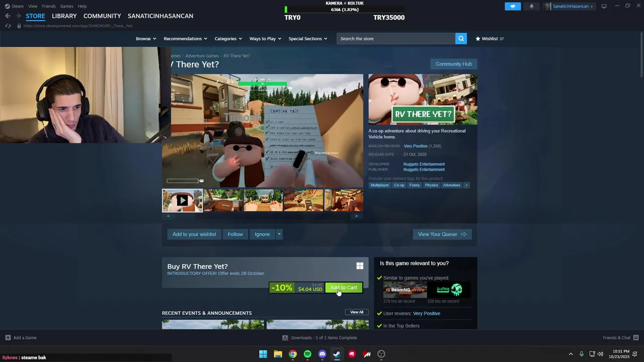Expand the Special Sections dropdown
Screen dimensions: 644x362
[x=308, y=39]
